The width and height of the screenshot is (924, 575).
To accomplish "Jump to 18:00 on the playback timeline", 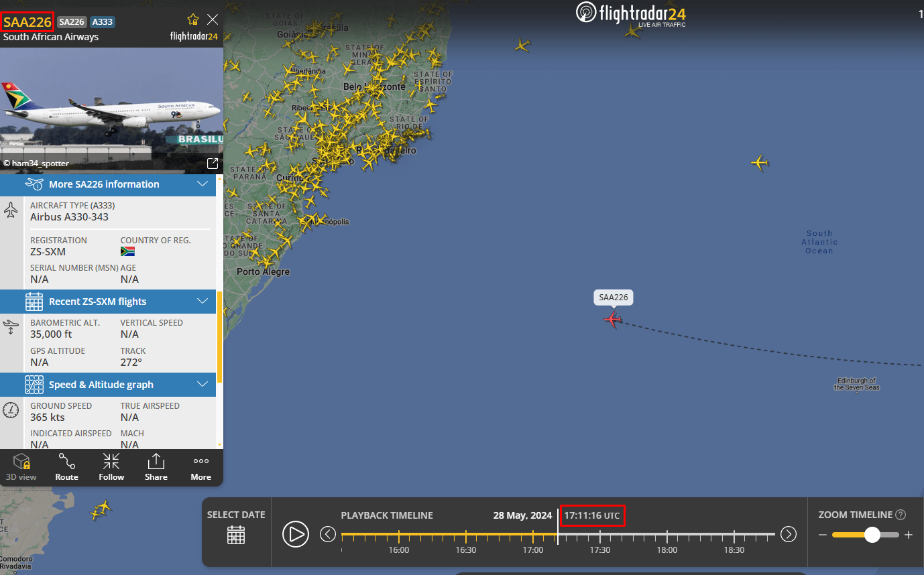I will [x=667, y=536].
